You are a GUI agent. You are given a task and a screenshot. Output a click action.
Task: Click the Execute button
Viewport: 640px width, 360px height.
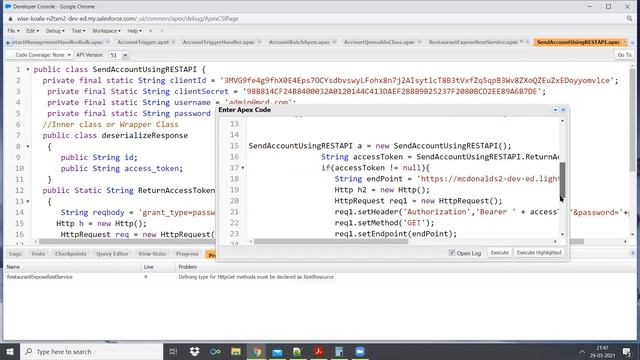[x=500, y=253]
